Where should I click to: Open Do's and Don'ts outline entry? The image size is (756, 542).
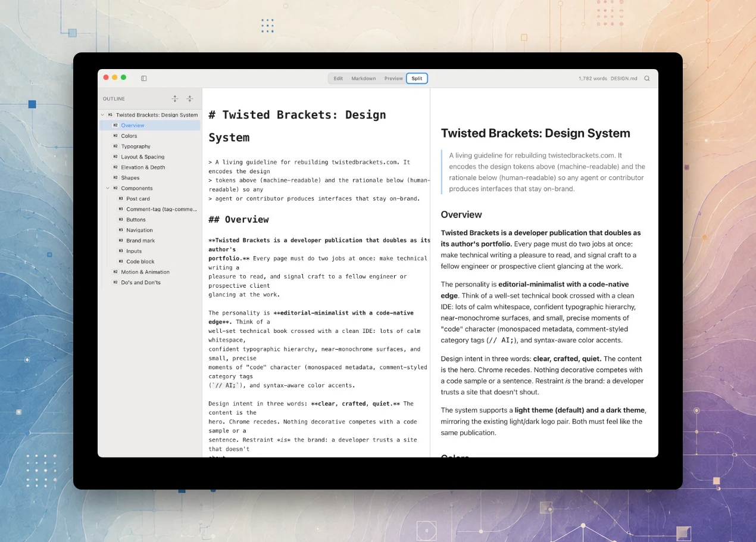[140, 282]
